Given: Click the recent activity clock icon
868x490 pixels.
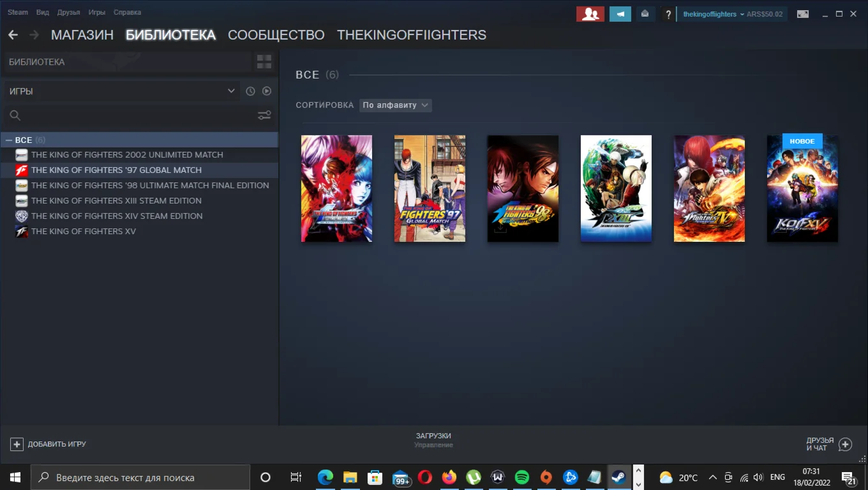Looking at the screenshot, I should [x=250, y=91].
